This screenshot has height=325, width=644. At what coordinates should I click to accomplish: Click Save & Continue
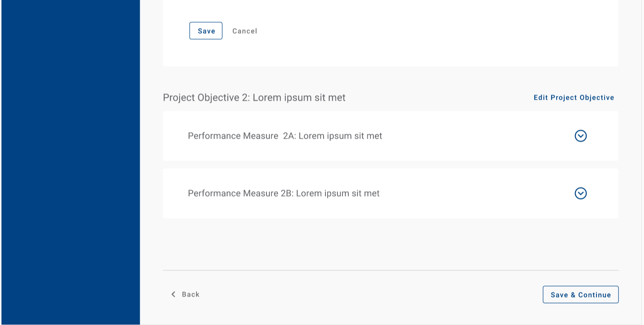click(580, 295)
